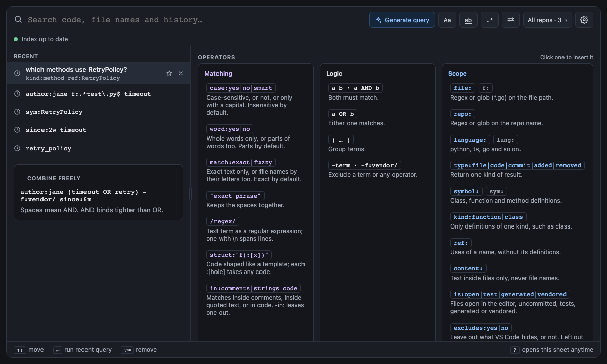This screenshot has height=364, width=607.
Task: Insert the case:yes|no|smart operator
Action: coord(241,88)
